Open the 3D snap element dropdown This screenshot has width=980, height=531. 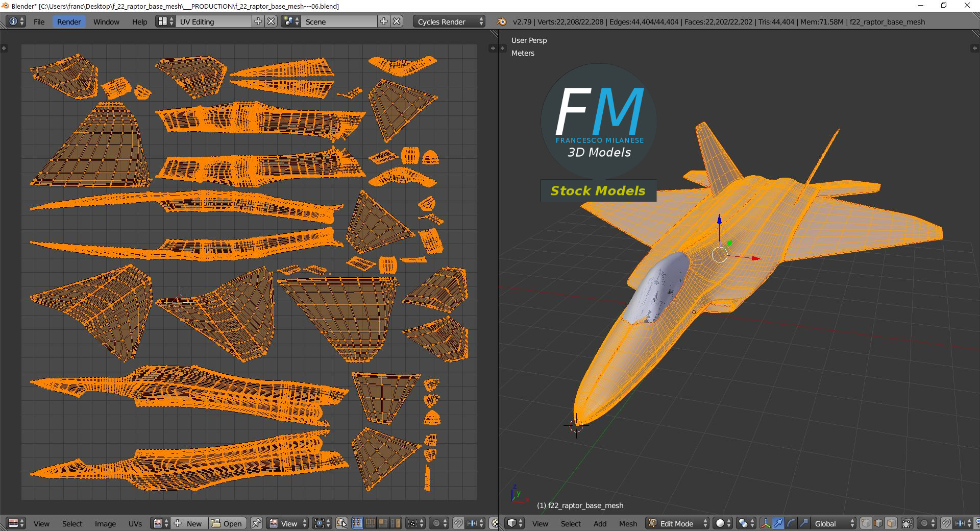[x=963, y=523]
